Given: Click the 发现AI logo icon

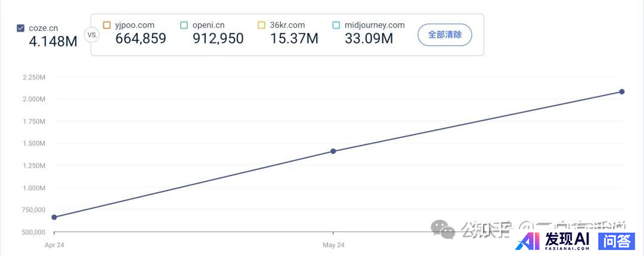Looking at the screenshot, I should (528, 241).
